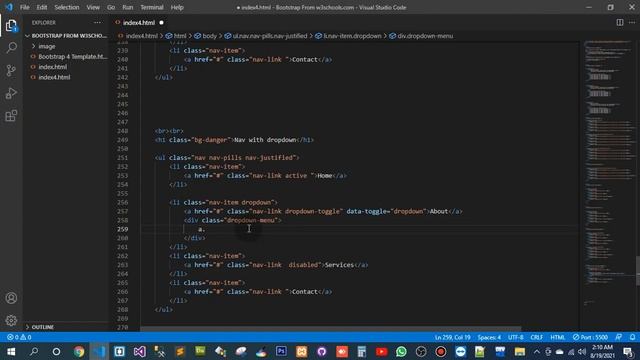
Task: Open editor More Actions ellipsis
Action: pos(631,22)
